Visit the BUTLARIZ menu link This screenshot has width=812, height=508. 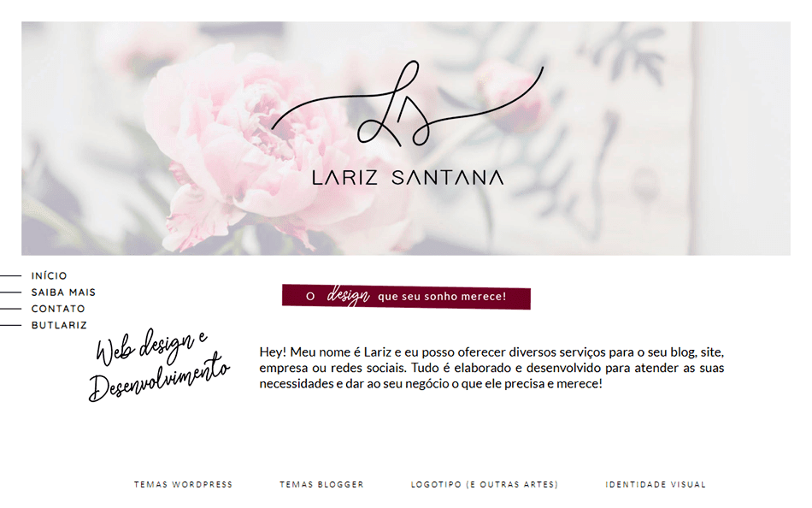pyautogui.click(x=59, y=326)
